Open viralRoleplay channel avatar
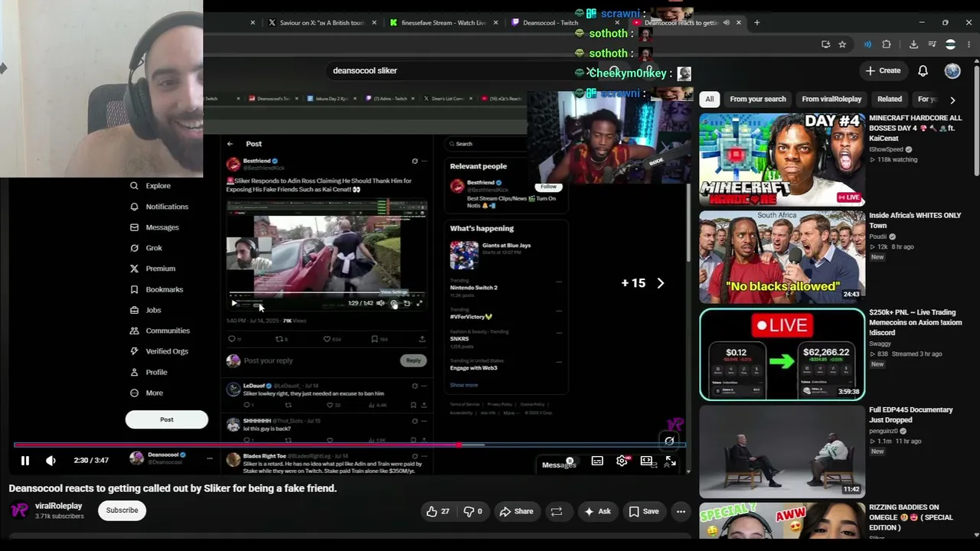This screenshot has width=980, height=551. coord(20,510)
